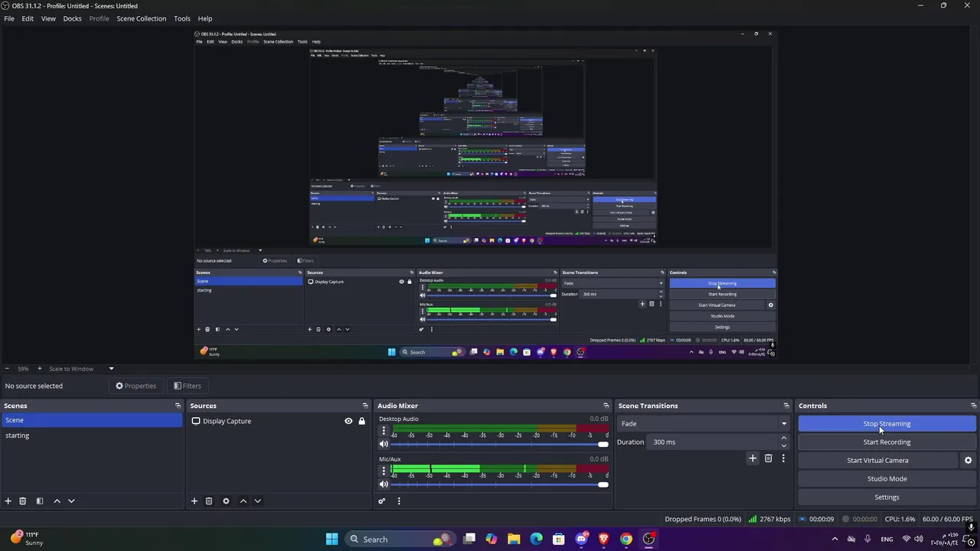The image size is (980, 551).
Task: Decrease transition duration stepper down
Action: pos(783,445)
